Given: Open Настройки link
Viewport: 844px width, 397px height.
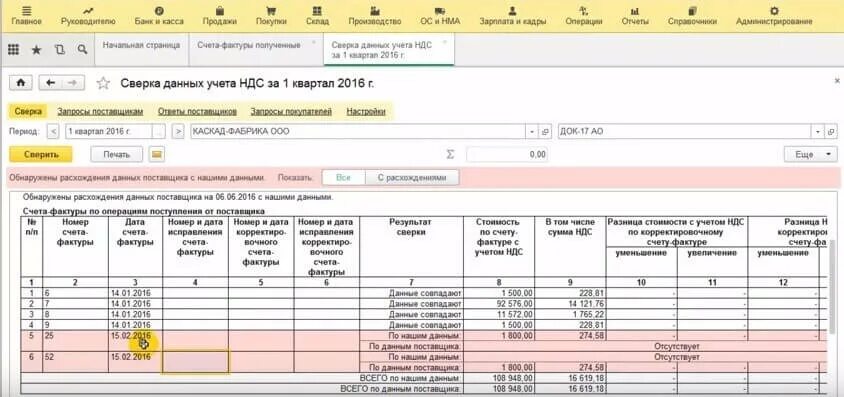Looking at the screenshot, I should (366, 111).
